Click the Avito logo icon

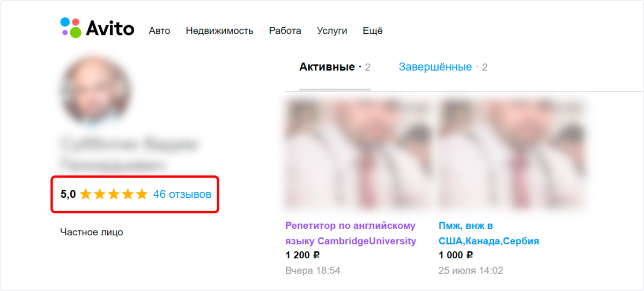click(71, 28)
